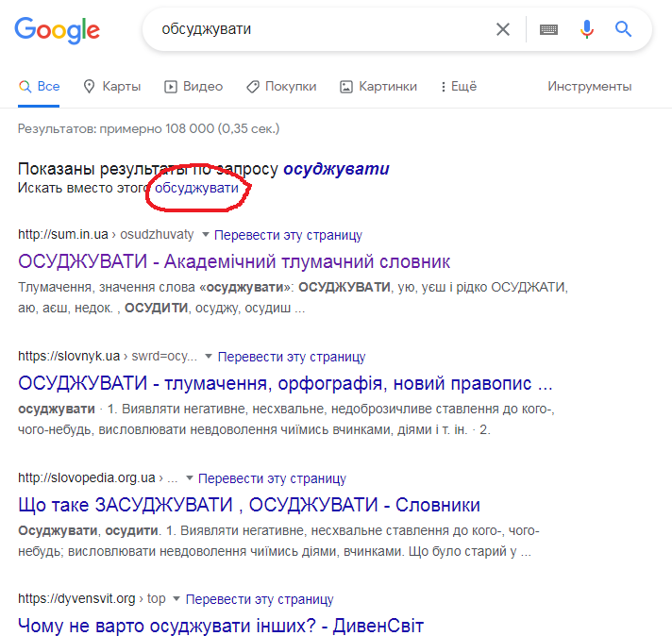Screen dimensions: 672x636
Task: Open the on-screen keyboard icon
Action: (x=548, y=29)
